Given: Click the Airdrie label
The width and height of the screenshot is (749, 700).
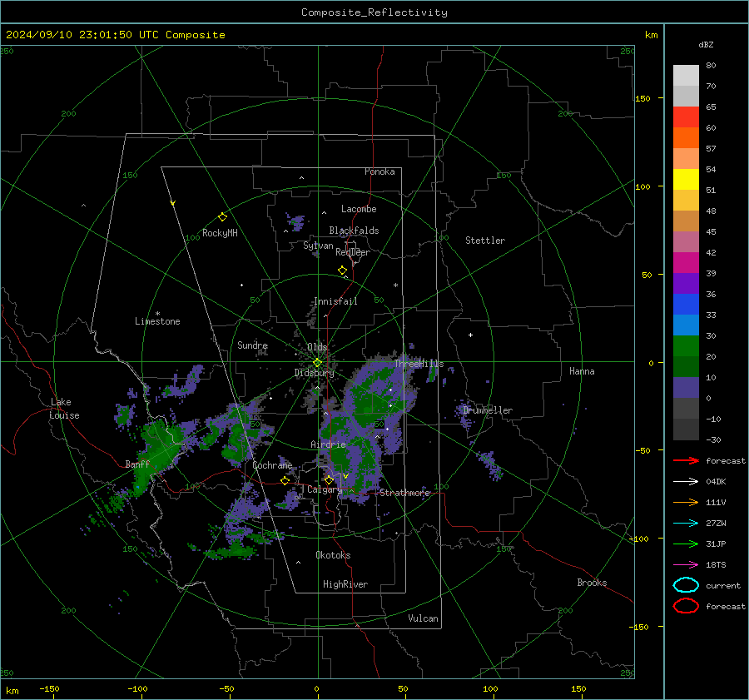Looking at the screenshot, I should pyautogui.click(x=328, y=444).
